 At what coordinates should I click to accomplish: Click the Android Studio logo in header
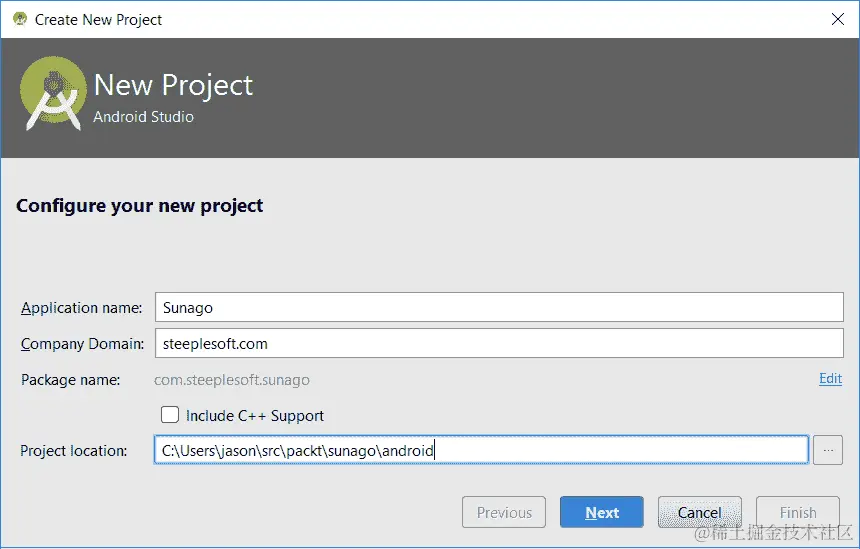53,94
